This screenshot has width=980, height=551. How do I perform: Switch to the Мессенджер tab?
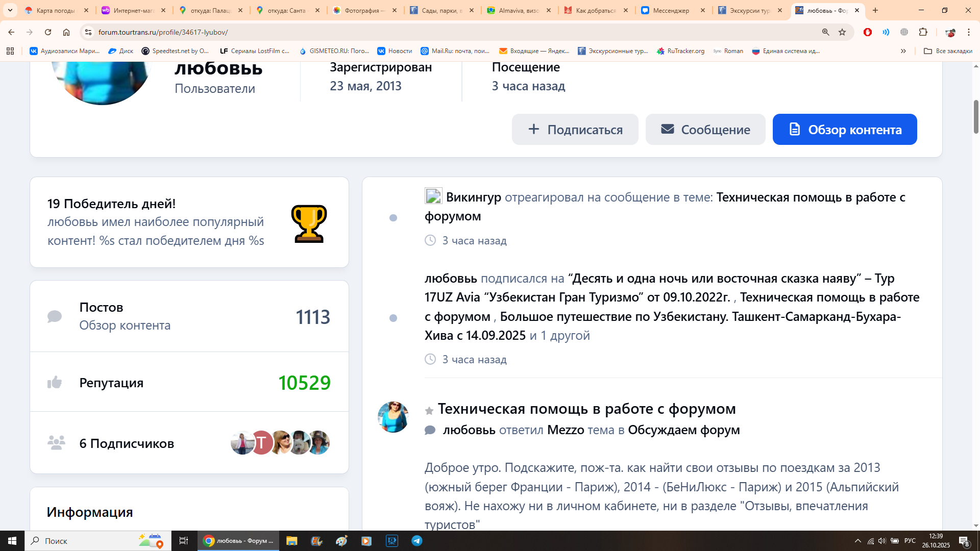tap(671, 10)
